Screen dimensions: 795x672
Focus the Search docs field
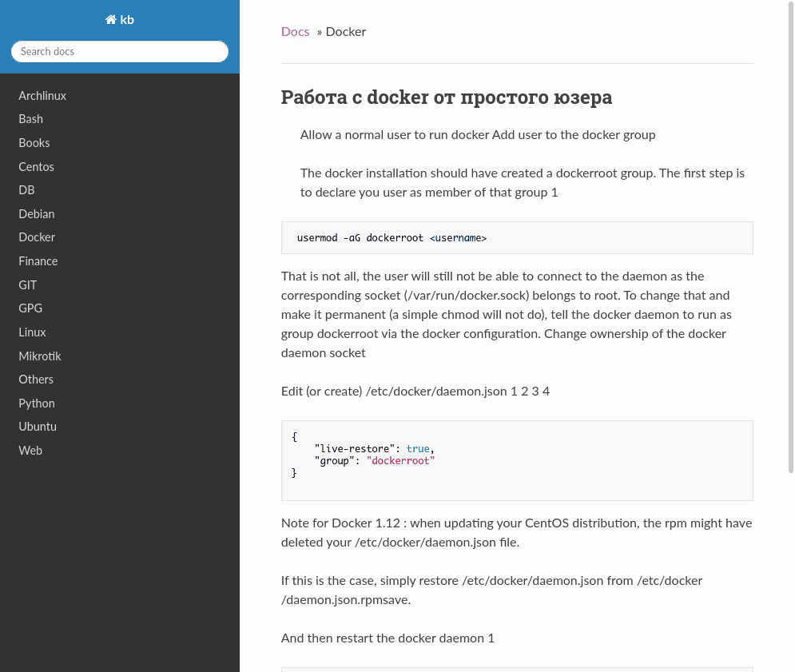point(120,52)
